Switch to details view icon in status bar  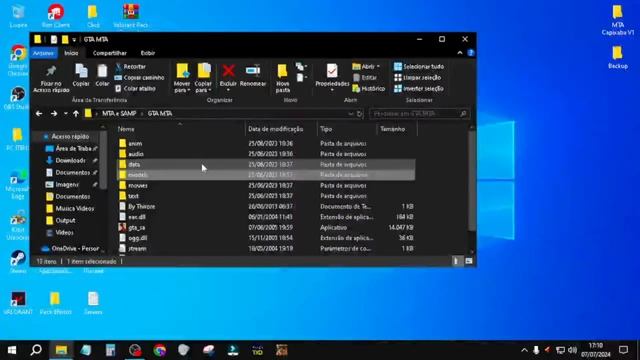pos(456,261)
